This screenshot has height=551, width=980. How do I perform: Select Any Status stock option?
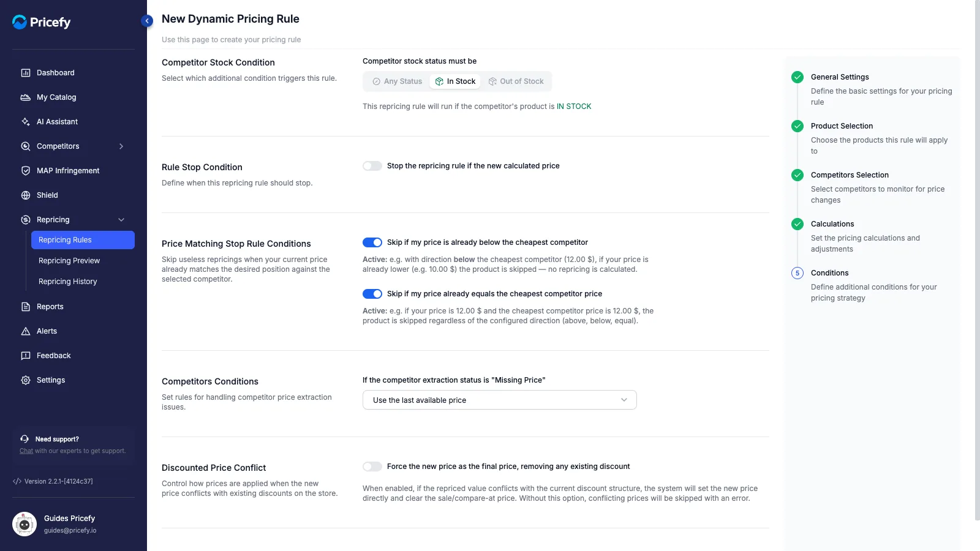[398, 81]
